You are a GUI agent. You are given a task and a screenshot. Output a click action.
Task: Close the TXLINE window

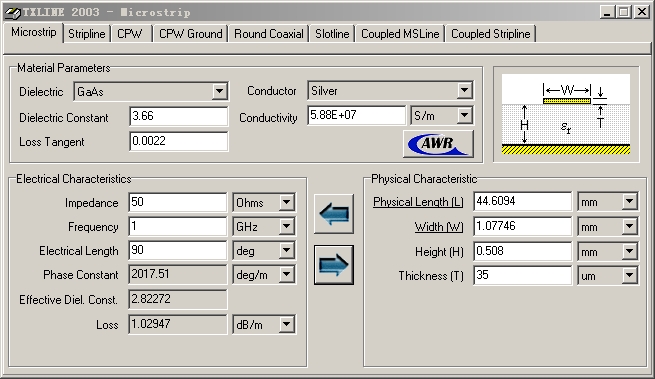point(641,12)
